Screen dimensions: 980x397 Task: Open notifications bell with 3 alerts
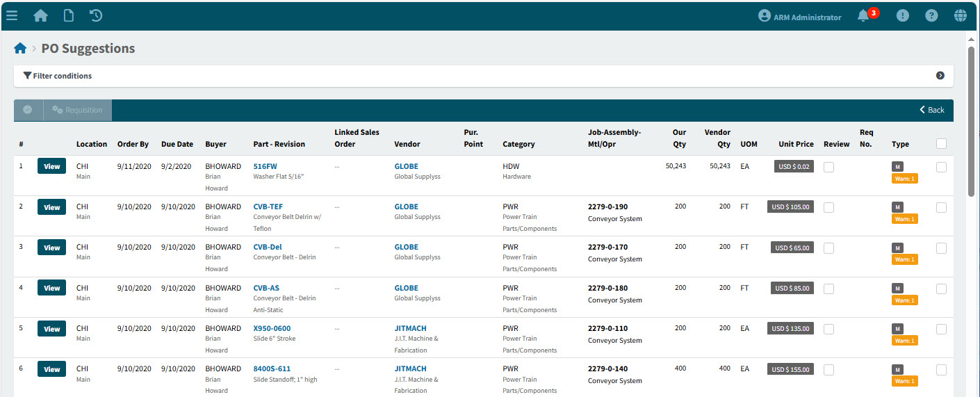[863, 16]
